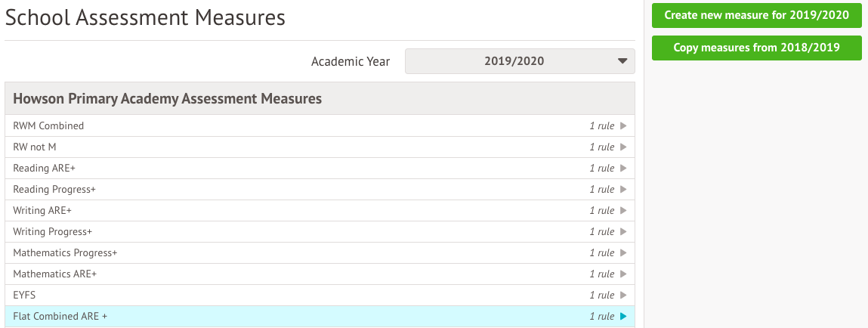Copy measures from 2018/2019

756,48
